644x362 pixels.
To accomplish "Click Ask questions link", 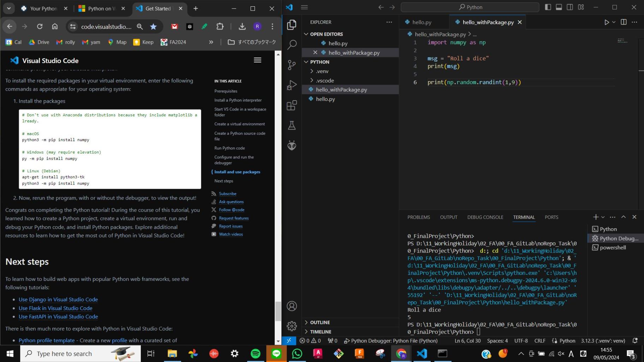I will [231, 202].
